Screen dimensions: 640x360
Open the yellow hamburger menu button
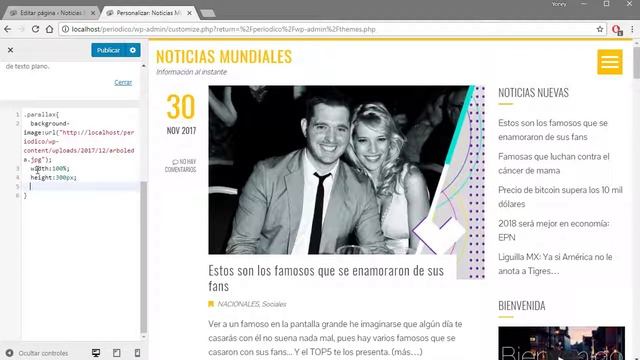[x=610, y=62]
